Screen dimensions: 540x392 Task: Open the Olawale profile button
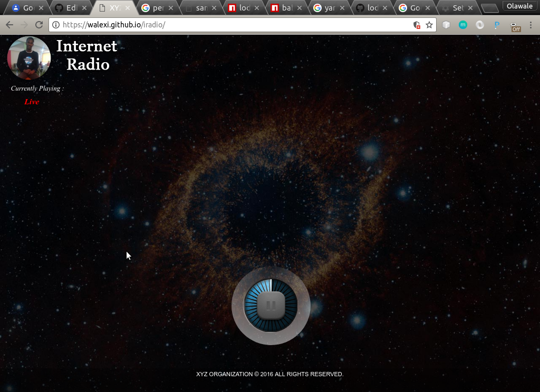click(519, 6)
